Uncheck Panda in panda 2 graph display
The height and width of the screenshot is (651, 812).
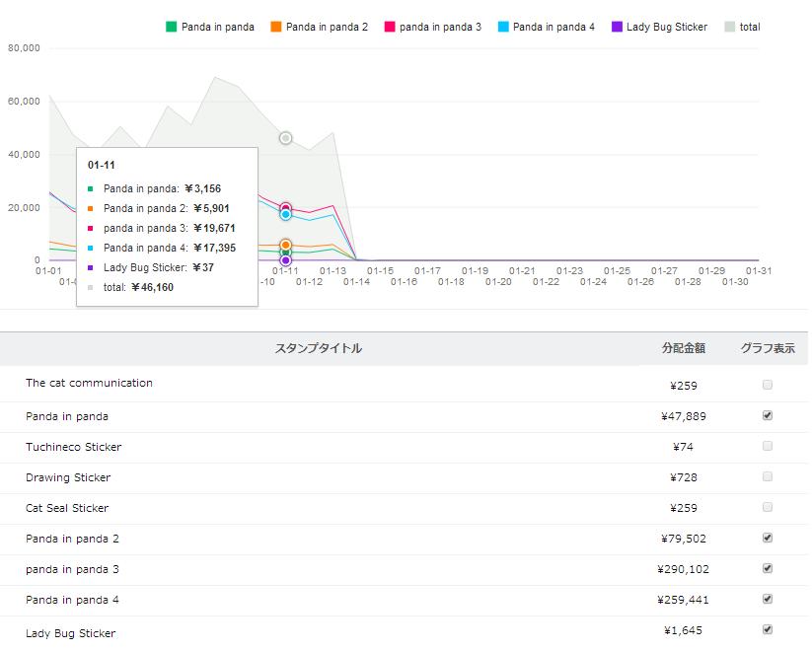[x=768, y=538]
